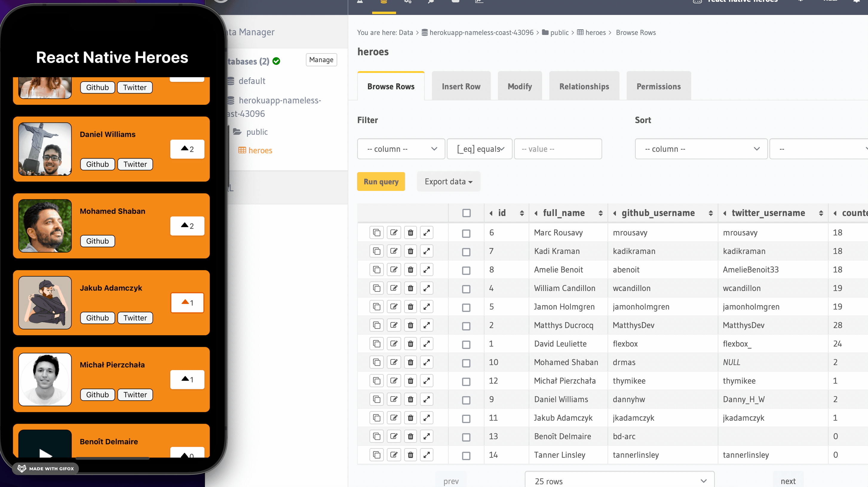Screen dimensions: 868x487
Task: Switch to the Insert Row tab
Action: click(x=461, y=87)
